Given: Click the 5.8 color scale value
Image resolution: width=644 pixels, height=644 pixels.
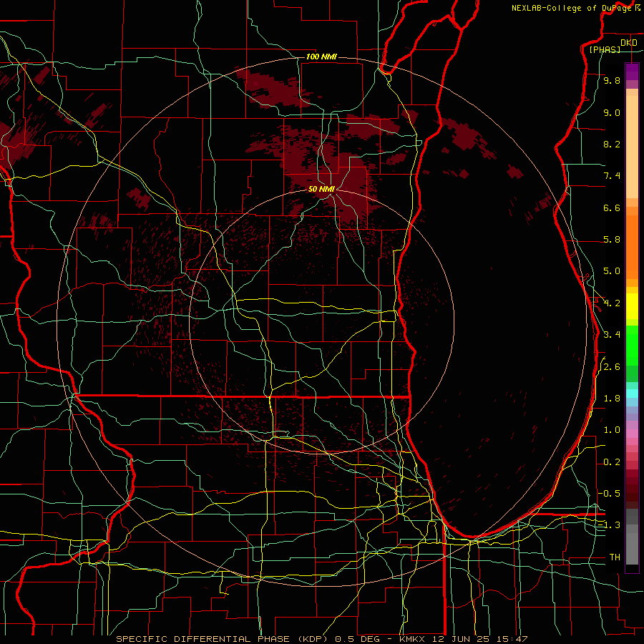Looking at the screenshot, I should (612, 240).
